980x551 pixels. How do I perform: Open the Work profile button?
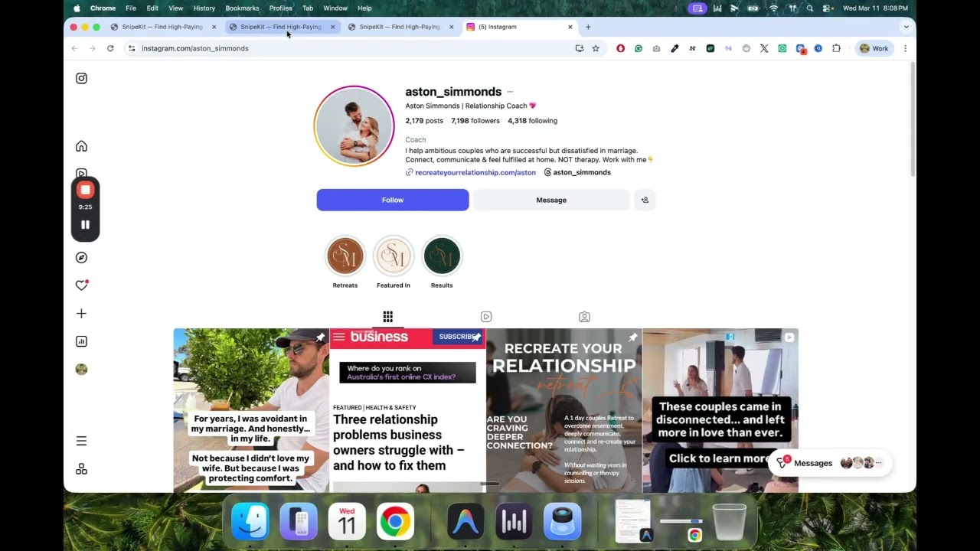(x=874, y=48)
